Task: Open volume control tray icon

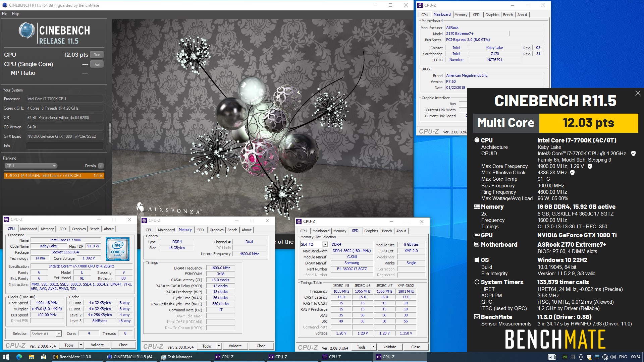Action: coord(613,357)
